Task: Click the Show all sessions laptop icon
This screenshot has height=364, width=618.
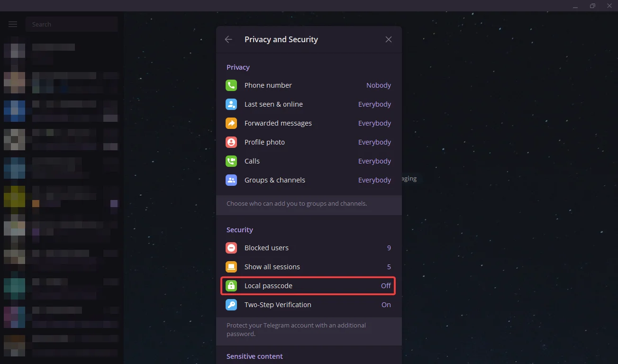Action: [231, 267]
